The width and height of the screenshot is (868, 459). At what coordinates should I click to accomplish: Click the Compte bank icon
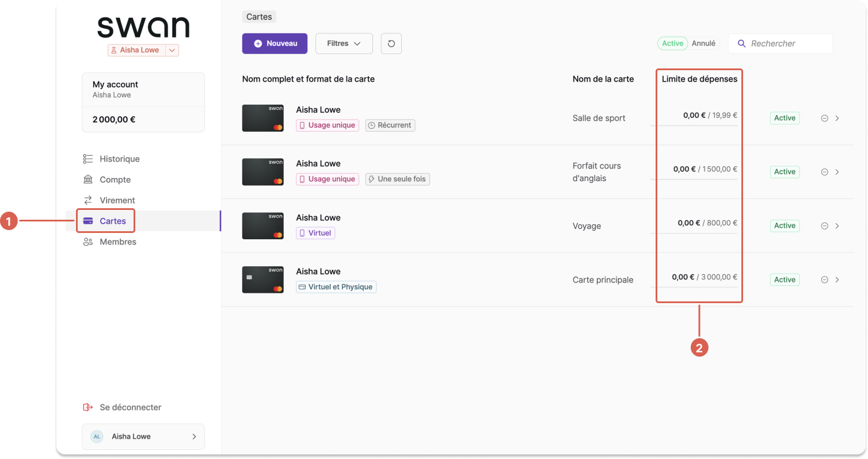(88, 179)
